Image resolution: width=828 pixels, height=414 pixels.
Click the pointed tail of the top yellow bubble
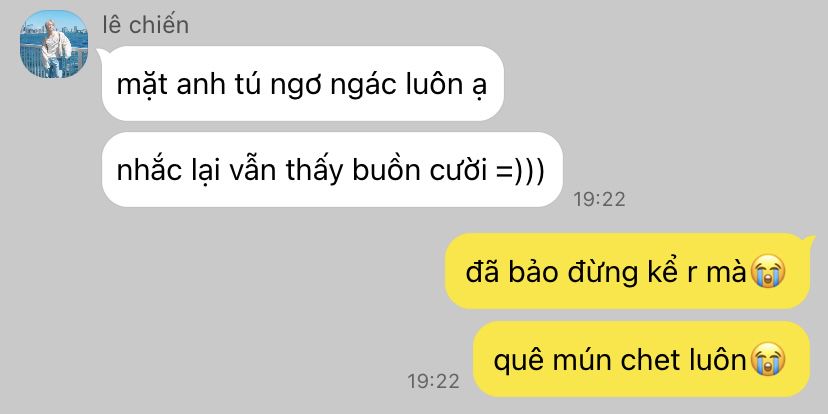click(x=809, y=242)
